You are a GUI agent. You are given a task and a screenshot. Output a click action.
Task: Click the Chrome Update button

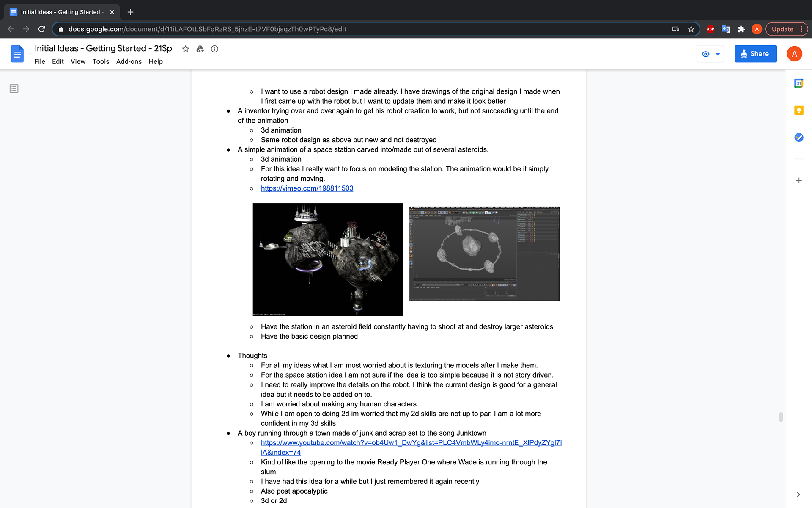point(786,29)
